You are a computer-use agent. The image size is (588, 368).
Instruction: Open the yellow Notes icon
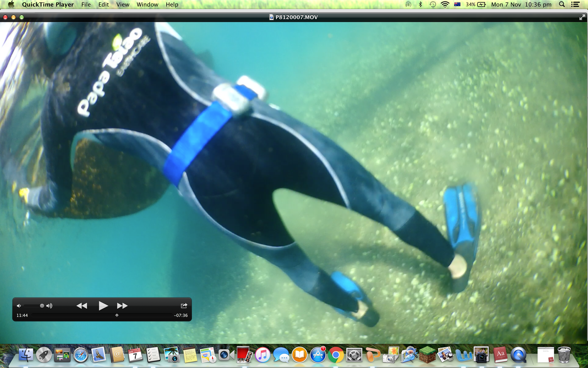click(190, 355)
